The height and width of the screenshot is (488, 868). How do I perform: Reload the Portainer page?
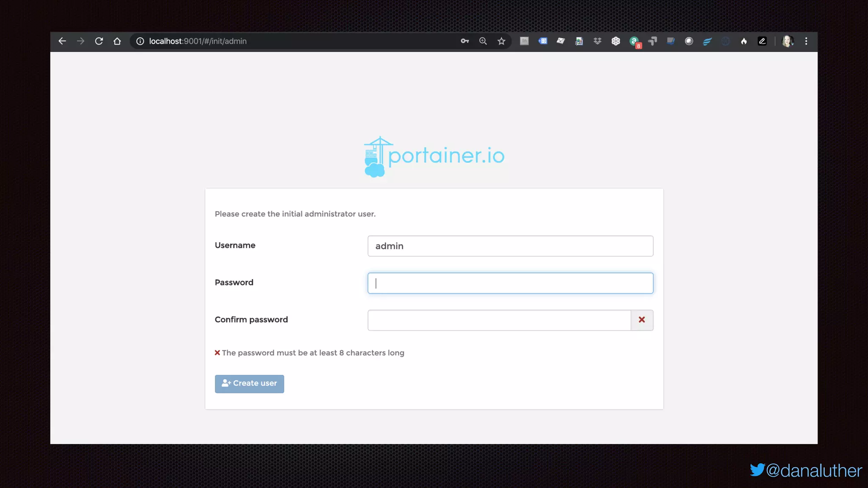pos(99,41)
